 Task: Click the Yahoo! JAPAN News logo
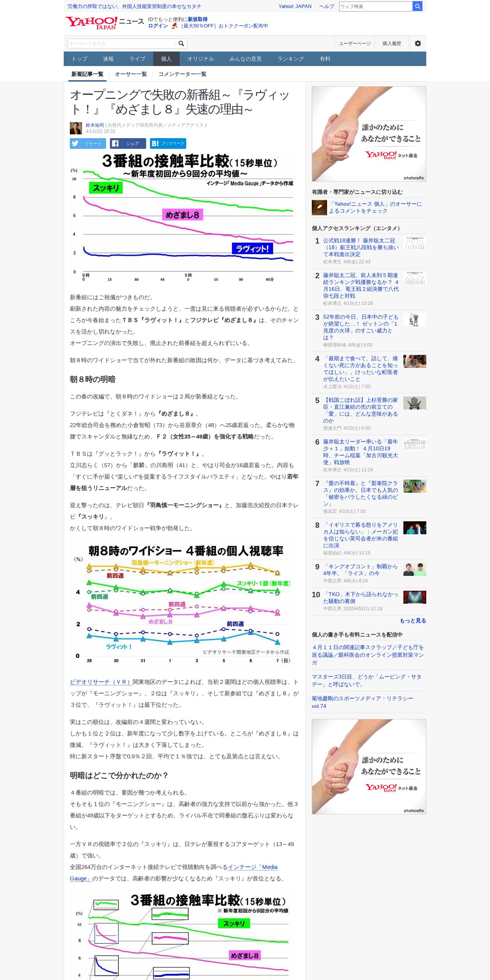coord(105,23)
